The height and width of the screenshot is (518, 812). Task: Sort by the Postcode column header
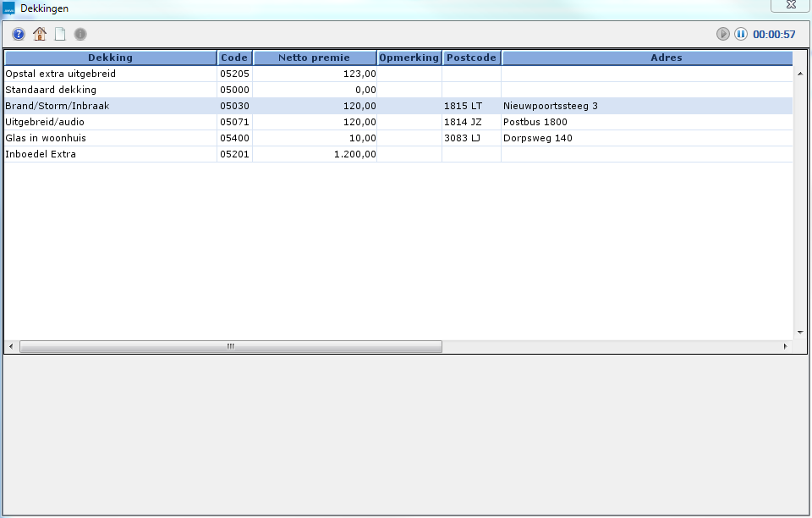[x=471, y=58]
